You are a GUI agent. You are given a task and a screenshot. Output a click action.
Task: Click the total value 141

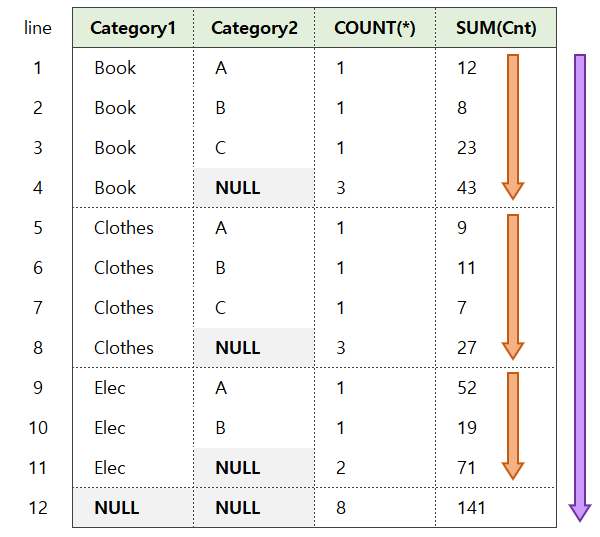tap(471, 508)
